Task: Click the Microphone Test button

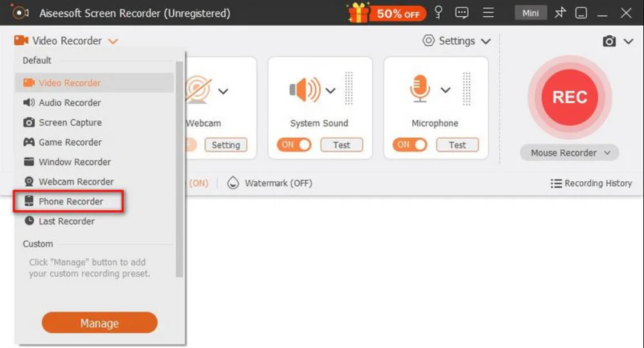Action: coord(457,145)
